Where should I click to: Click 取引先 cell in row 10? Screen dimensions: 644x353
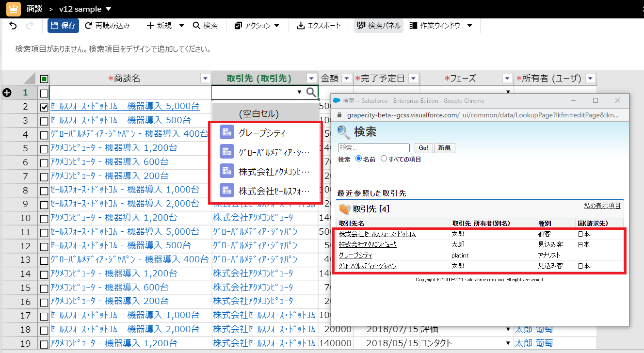point(265,218)
